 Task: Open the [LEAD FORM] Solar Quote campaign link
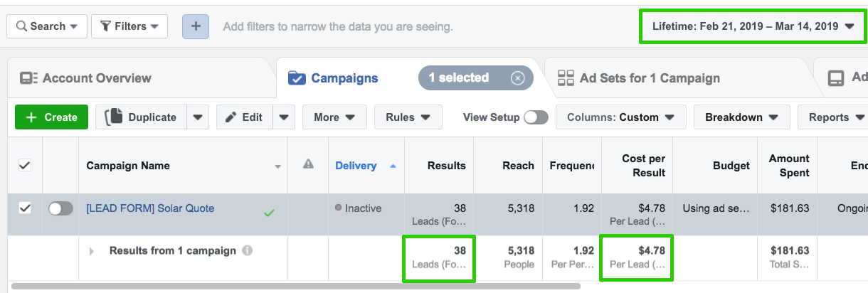click(150, 208)
